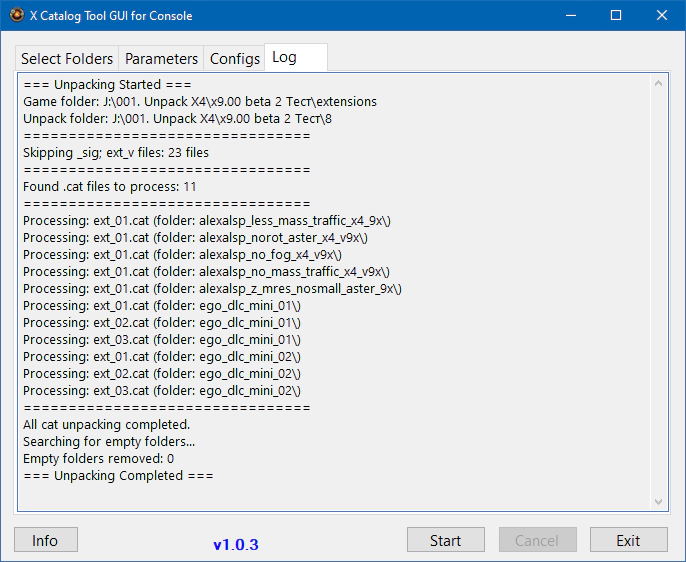This screenshot has height=562, width=686.
Task: Click the blue v1.0.3 version label
Action: tap(236, 545)
